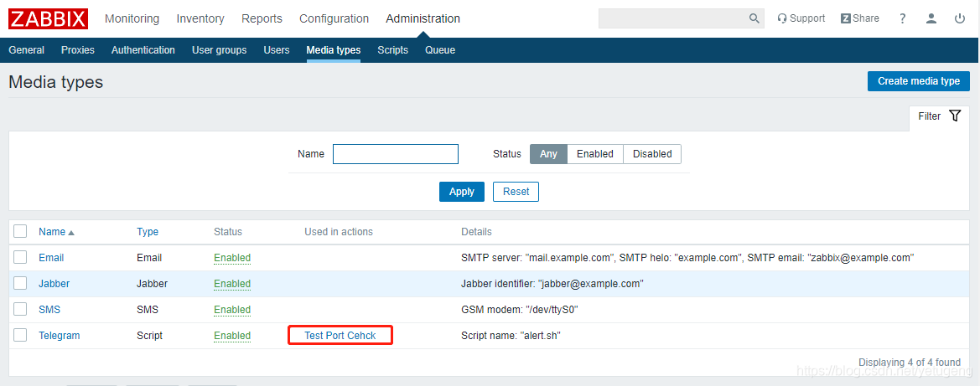
Task: Select Any status filter
Action: pos(549,154)
